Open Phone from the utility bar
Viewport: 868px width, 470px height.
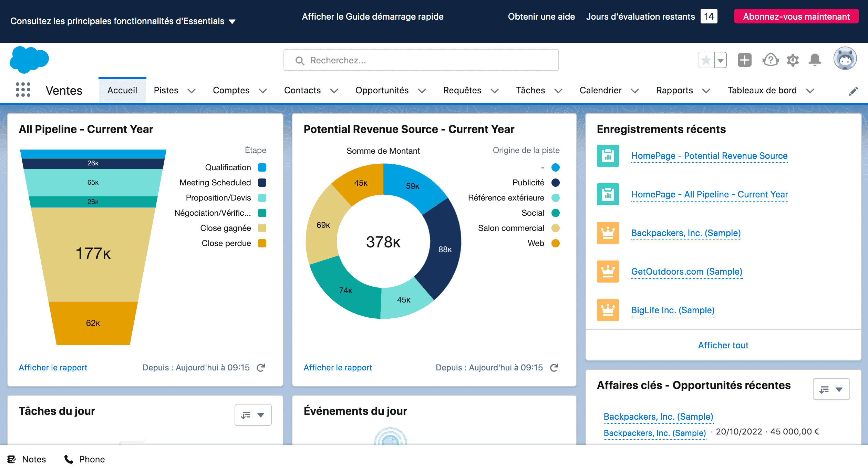[84, 459]
